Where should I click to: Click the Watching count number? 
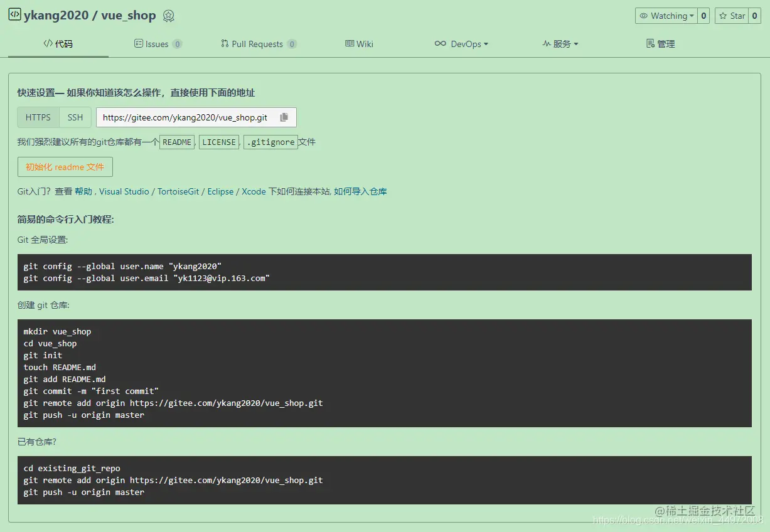click(703, 16)
